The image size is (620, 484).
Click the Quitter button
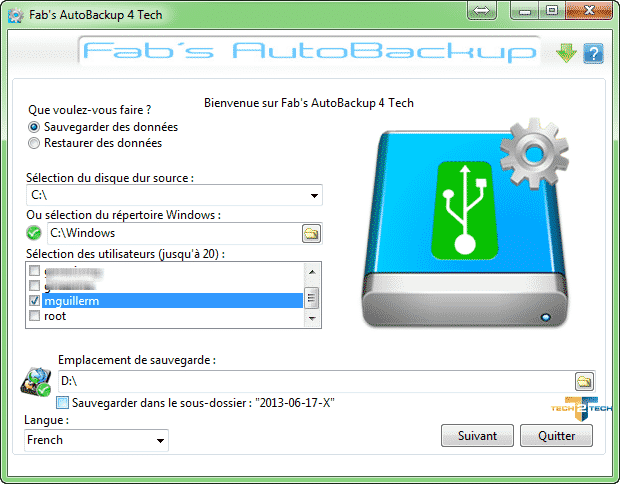[x=556, y=436]
